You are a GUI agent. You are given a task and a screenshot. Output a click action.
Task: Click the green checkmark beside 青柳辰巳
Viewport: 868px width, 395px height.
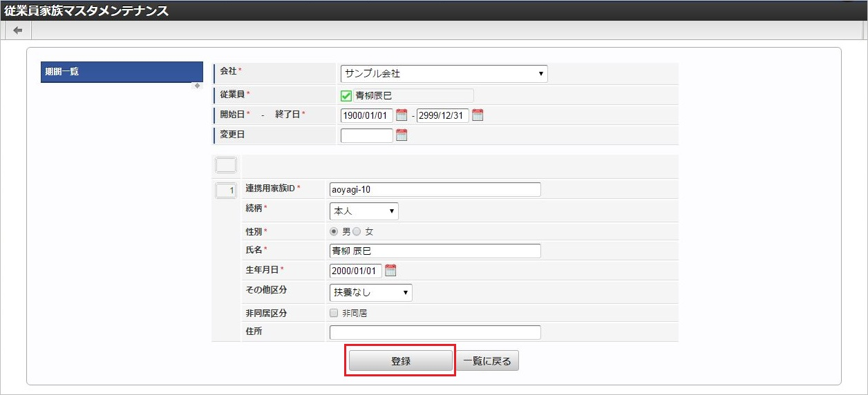point(347,96)
